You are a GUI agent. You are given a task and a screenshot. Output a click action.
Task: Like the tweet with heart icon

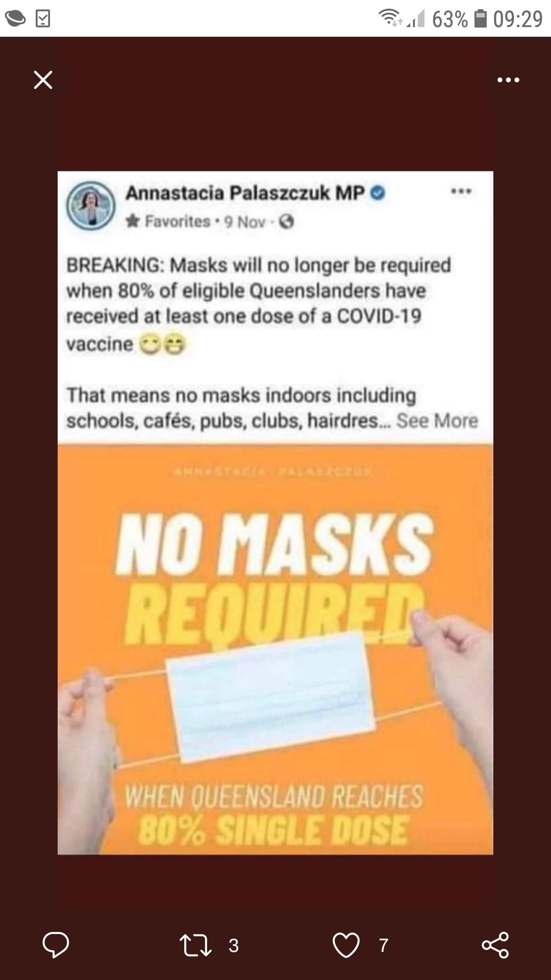tap(346, 945)
